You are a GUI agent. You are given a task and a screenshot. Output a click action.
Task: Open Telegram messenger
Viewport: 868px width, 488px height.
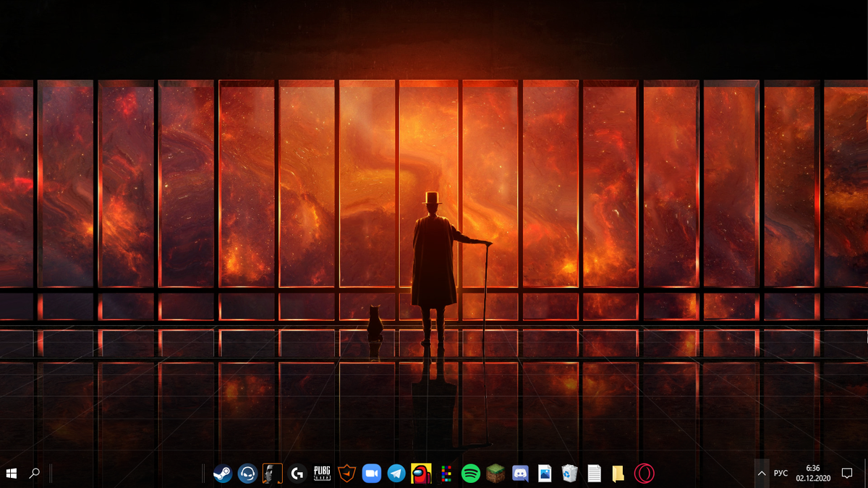tap(396, 474)
